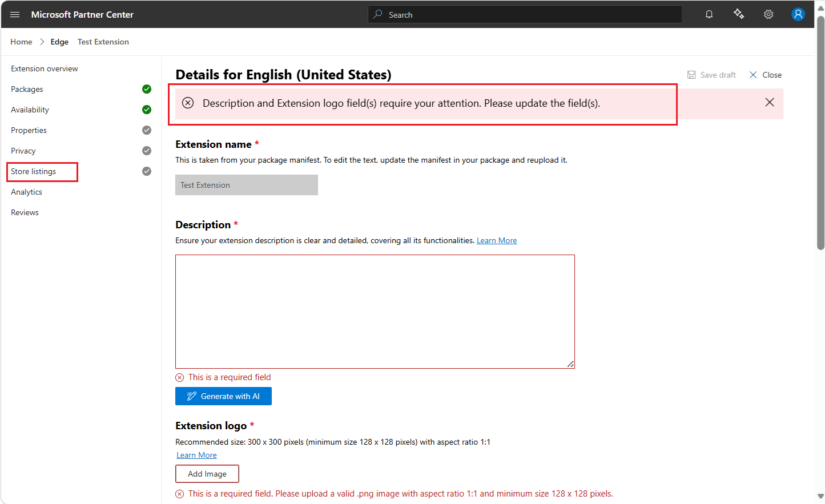Click the 'Extension logo' heading

coord(211,426)
